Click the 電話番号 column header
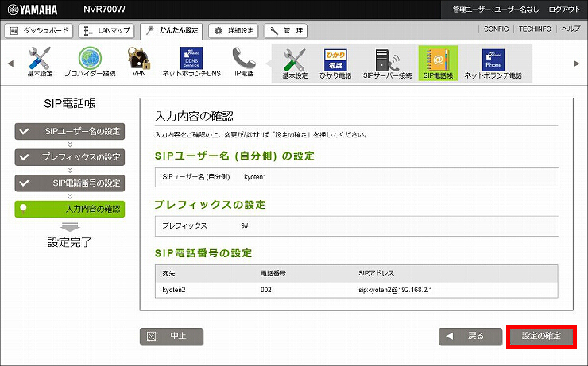Viewport: 588px width, 366px height. [x=273, y=273]
